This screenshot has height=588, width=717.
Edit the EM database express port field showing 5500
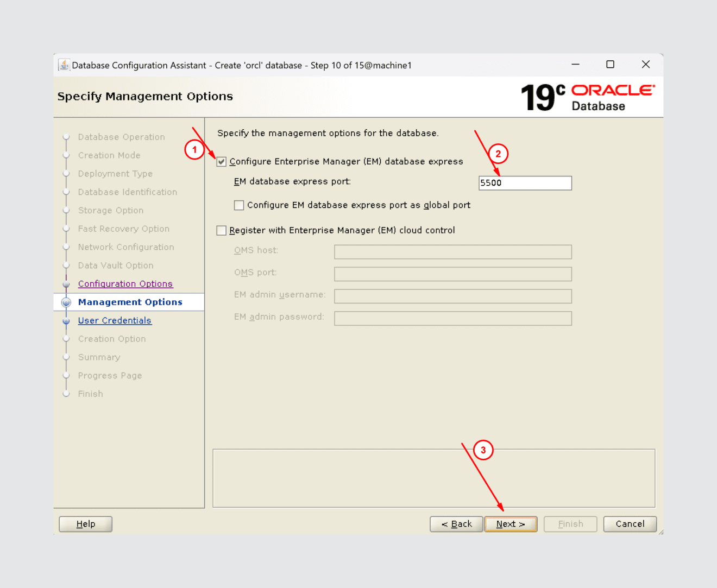tap(524, 182)
